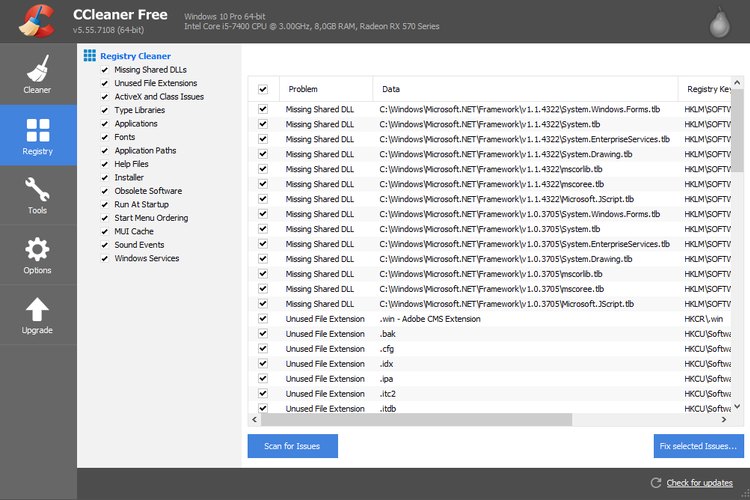Select the .ipa extension row
The image size is (750, 500).
[x=489, y=378]
